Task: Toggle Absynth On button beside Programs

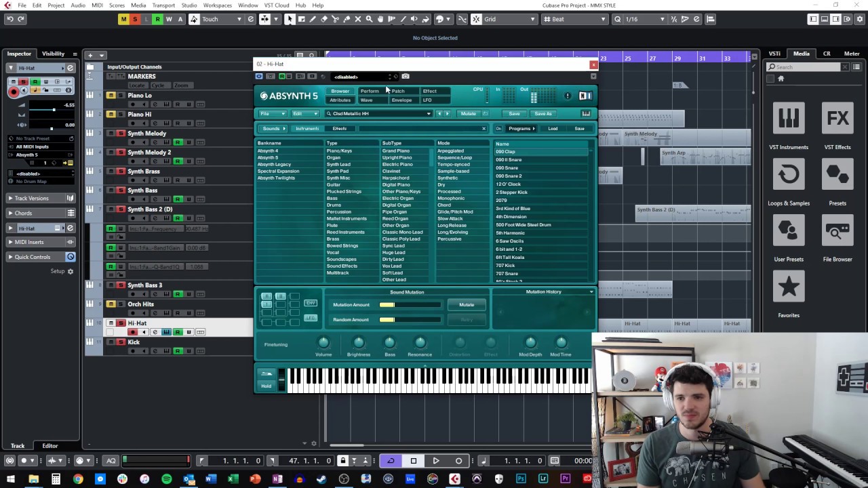Action: 498,129
